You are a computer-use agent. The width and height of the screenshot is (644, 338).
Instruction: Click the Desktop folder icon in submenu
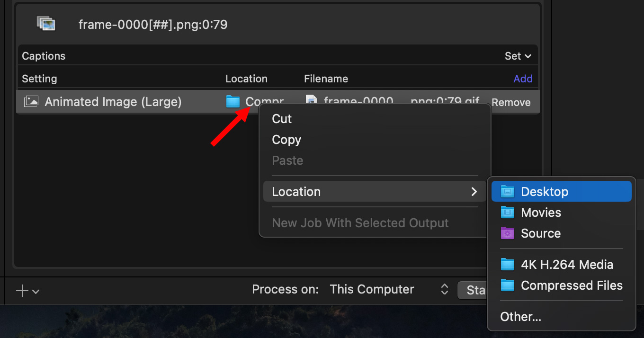pyautogui.click(x=507, y=191)
